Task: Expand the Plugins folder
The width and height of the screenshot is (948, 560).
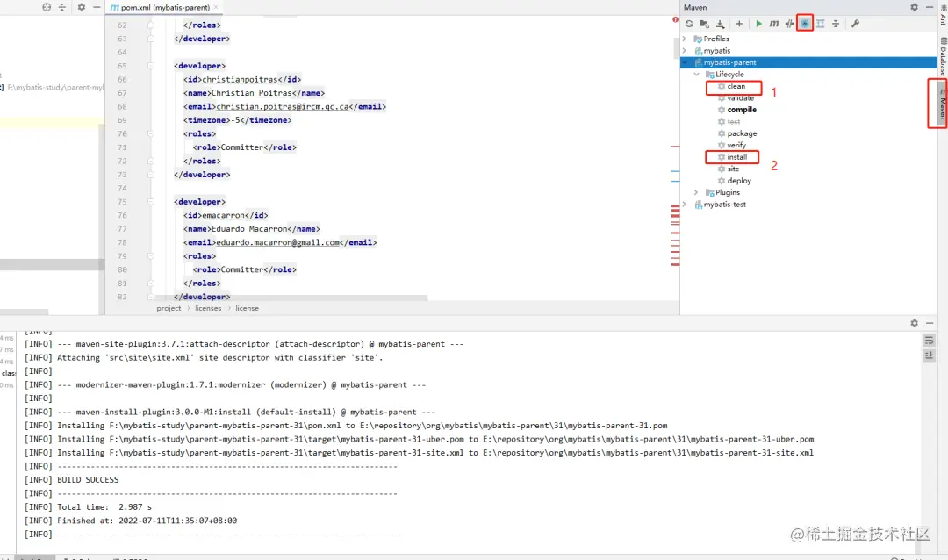Action: pyautogui.click(x=696, y=192)
